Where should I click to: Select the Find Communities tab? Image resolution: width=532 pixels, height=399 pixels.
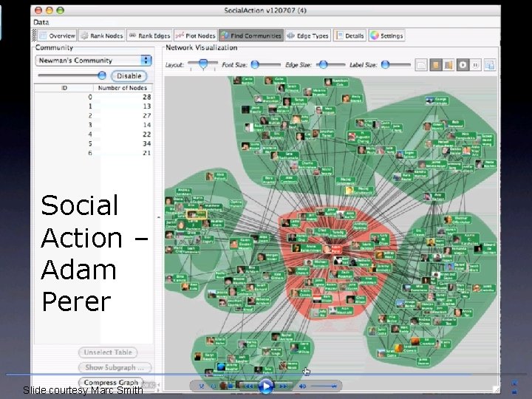(251, 35)
